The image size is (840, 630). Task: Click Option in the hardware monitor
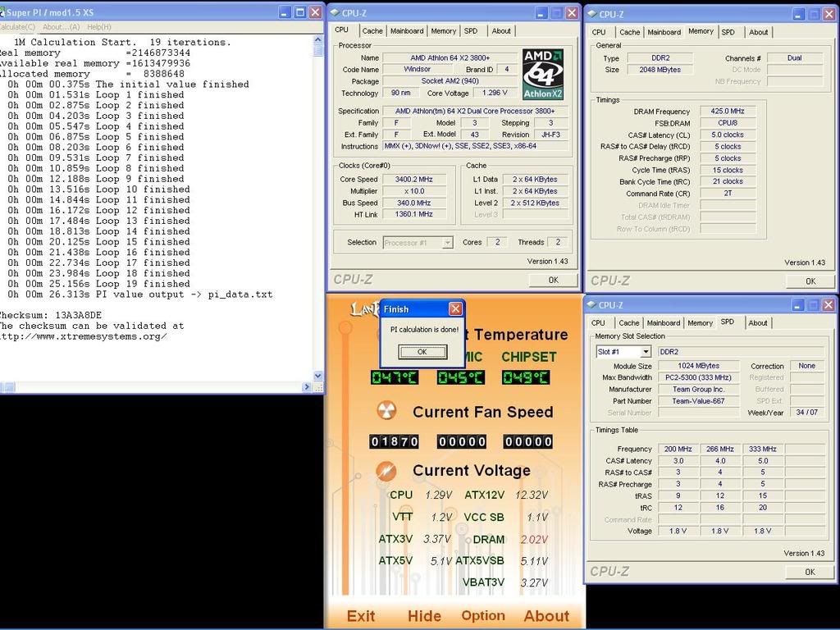pyautogui.click(x=483, y=615)
